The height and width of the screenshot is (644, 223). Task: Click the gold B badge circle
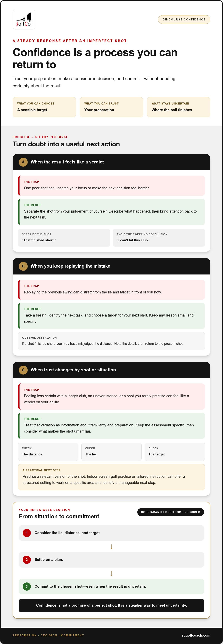pos(23,266)
